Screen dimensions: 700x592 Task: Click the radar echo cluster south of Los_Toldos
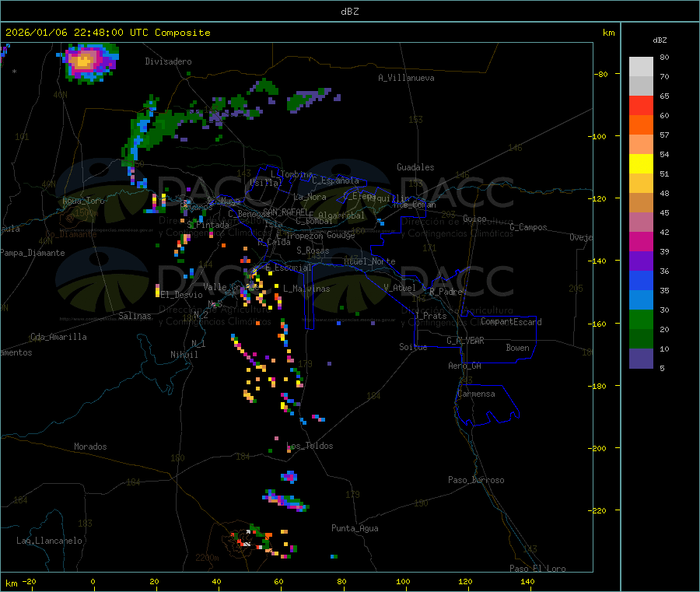tap(289, 477)
